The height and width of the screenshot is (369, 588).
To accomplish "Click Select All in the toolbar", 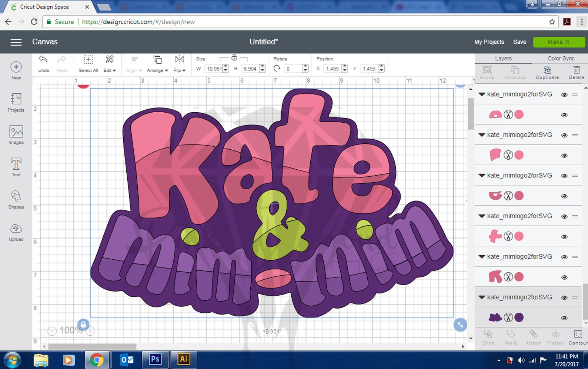I will [x=88, y=64].
